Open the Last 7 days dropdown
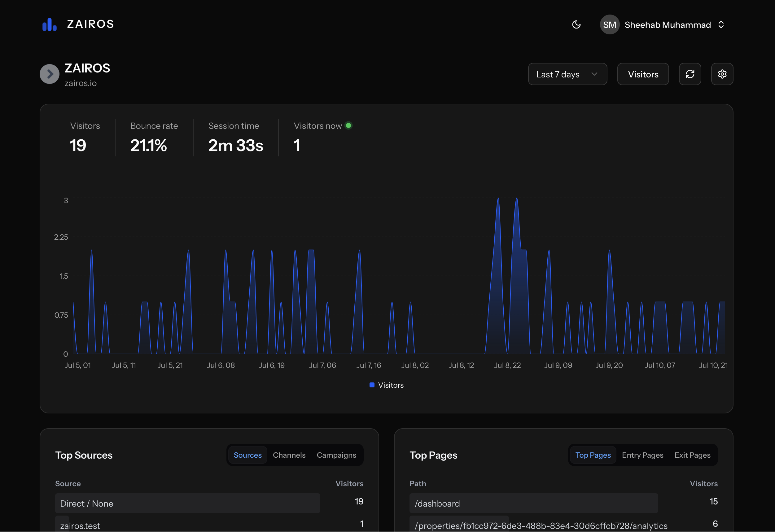This screenshot has height=532, width=775. pyautogui.click(x=567, y=74)
